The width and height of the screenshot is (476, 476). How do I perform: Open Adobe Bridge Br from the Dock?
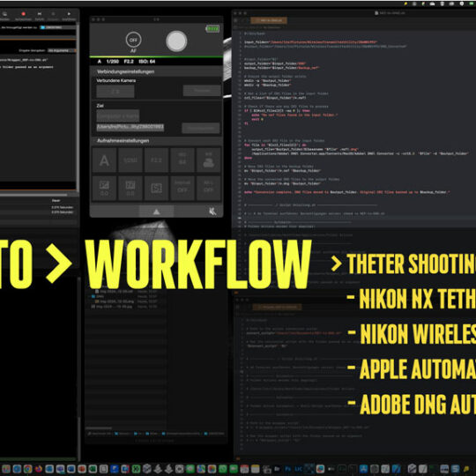pyautogui.click(x=277, y=469)
